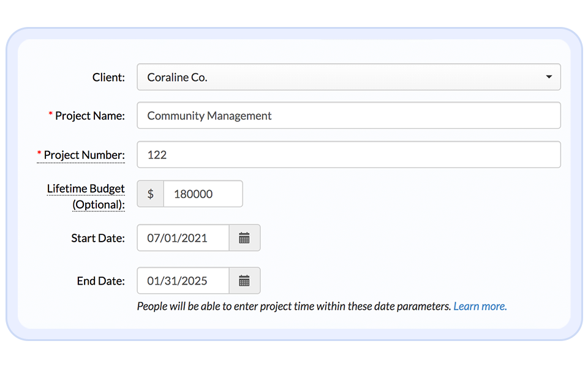Click the underlined Lifetime Budget (Optional) label
This screenshot has height=368, width=588.
tap(86, 196)
